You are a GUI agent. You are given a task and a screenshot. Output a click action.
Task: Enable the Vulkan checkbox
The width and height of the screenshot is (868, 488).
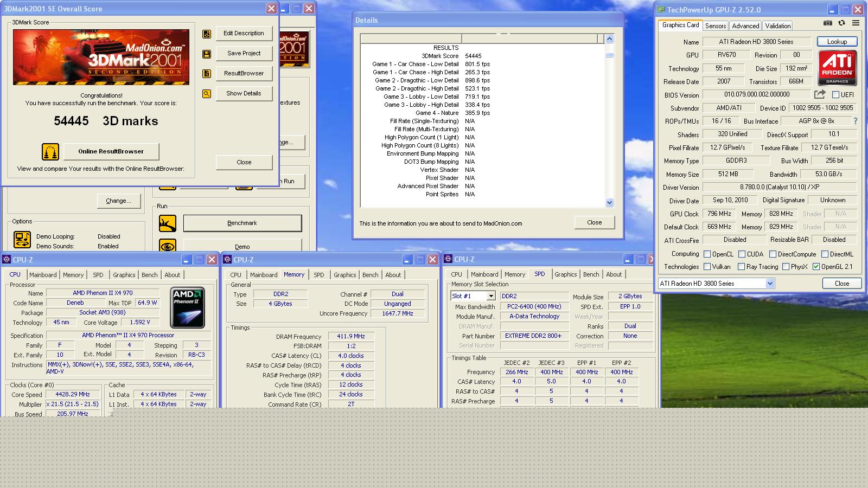click(x=707, y=266)
